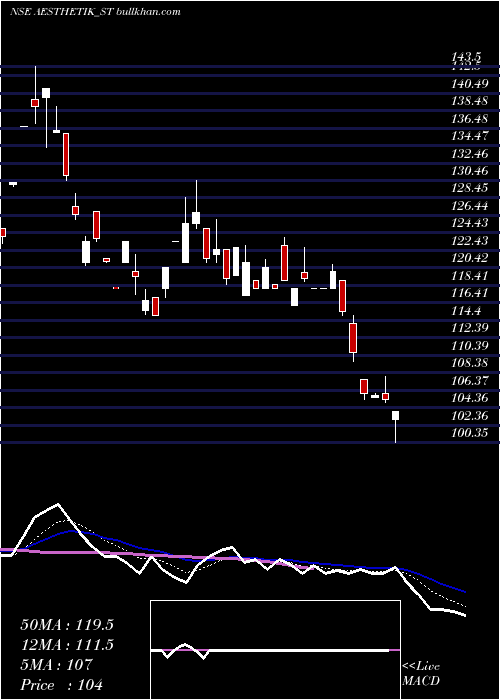The height and width of the screenshot is (700, 500).
Task: Select the 100.35 price level
Action: (470, 433)
